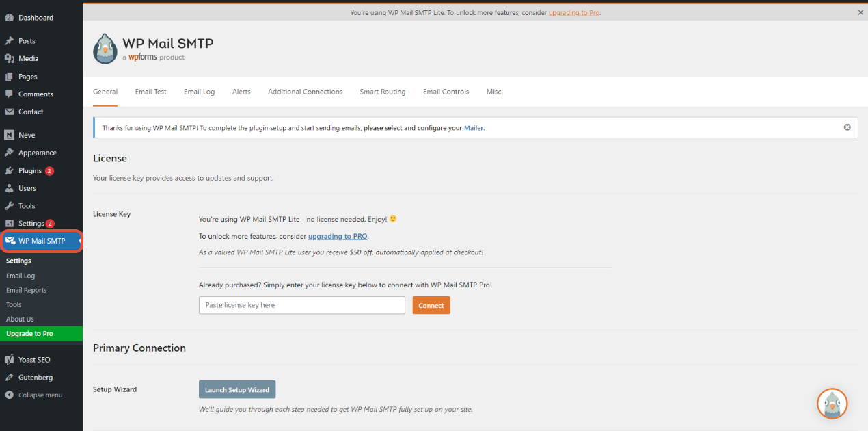Click Launch Setup Wizard button
The image size is (868, 431).
pos(237,390)
